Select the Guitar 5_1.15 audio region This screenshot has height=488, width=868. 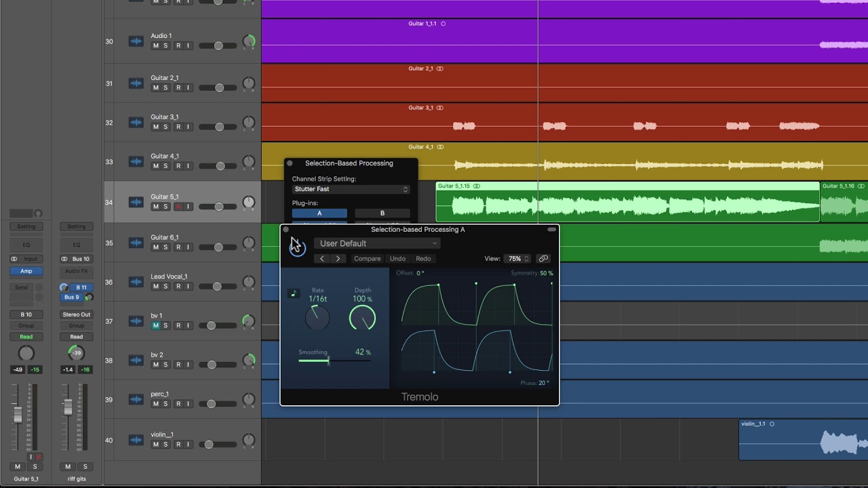627,201
